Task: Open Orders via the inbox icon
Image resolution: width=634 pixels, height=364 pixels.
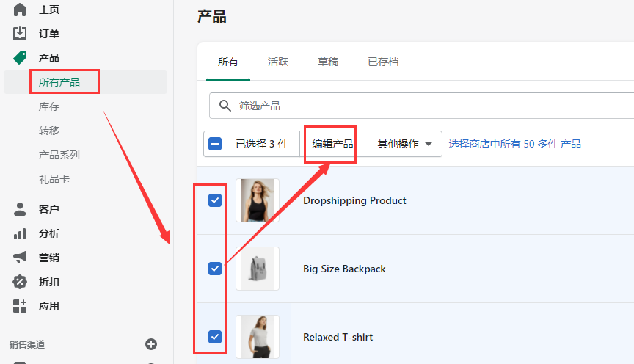Action: [x=20, y=34]
